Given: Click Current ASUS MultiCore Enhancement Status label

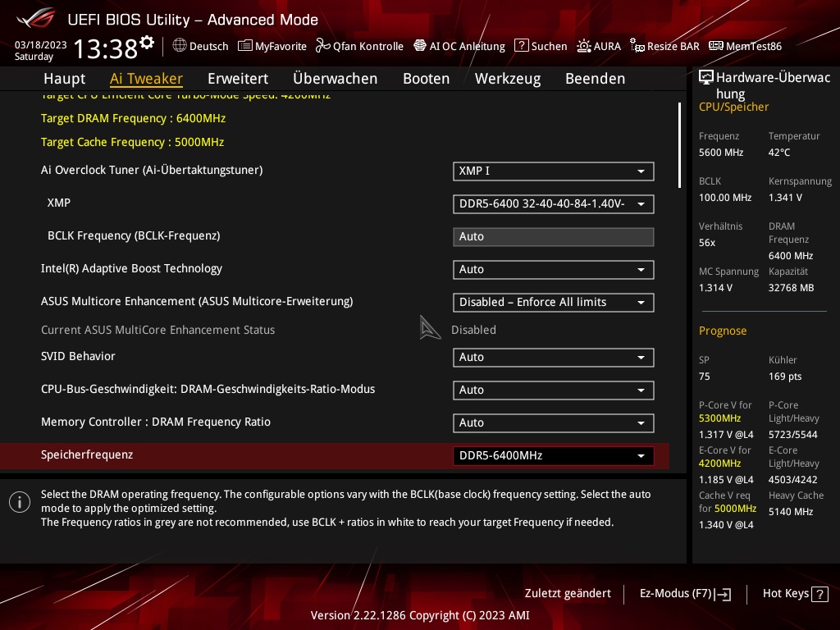Looking at the screenshot, I should pos(157,330).
